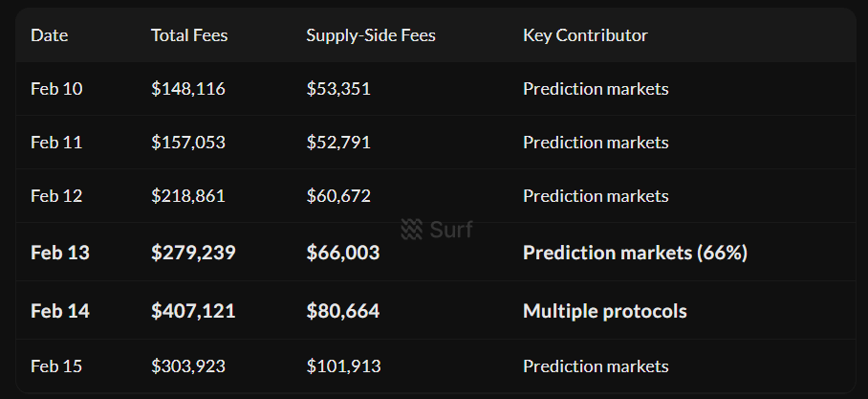
Task: Click the $303,923 total fees value
Action: click(188, 366)
